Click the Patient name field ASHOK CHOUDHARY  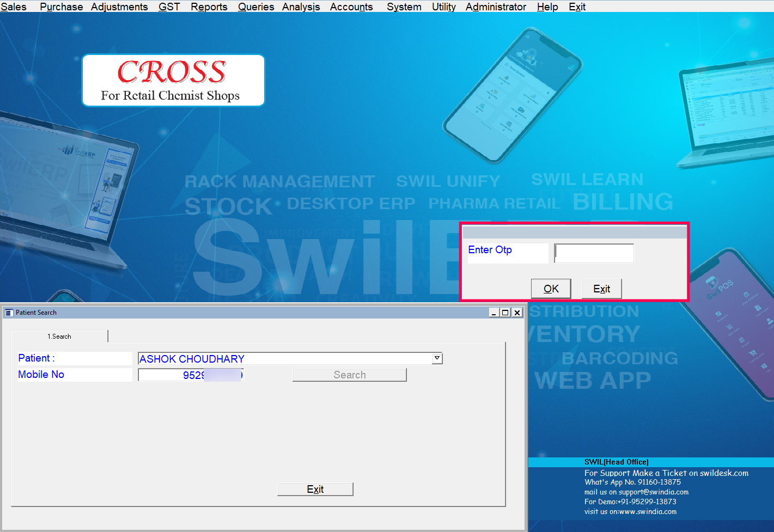pos(285,359)
